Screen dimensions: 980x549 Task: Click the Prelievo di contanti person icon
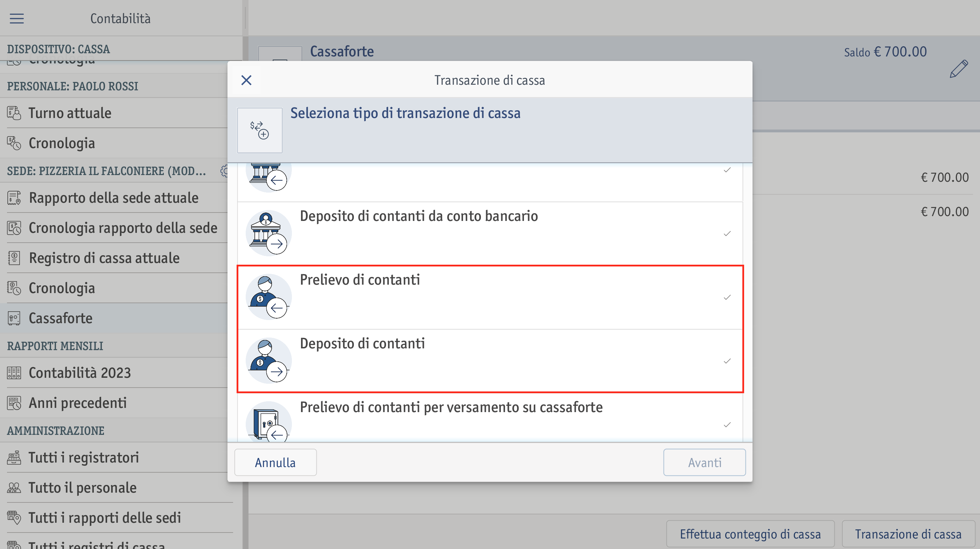click(268, 297)
